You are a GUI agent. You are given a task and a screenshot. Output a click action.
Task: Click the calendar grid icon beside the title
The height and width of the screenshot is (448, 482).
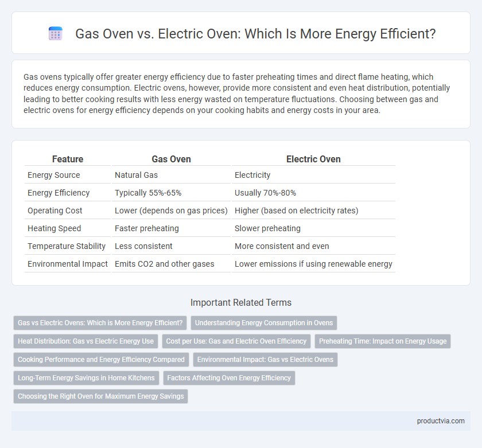point(56,33)
